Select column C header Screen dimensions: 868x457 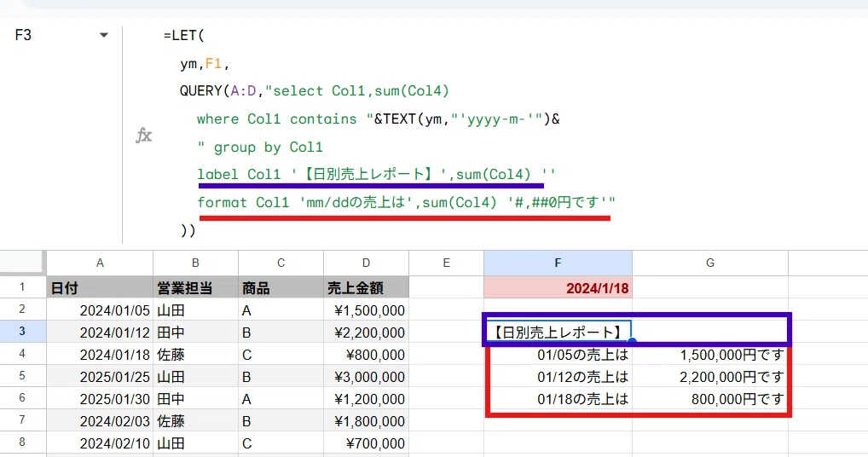[x=281, y=263]
